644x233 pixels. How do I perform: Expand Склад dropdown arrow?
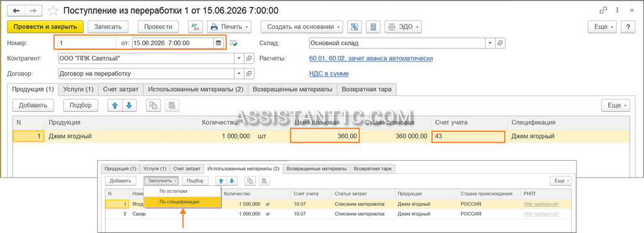coord(491,43)
